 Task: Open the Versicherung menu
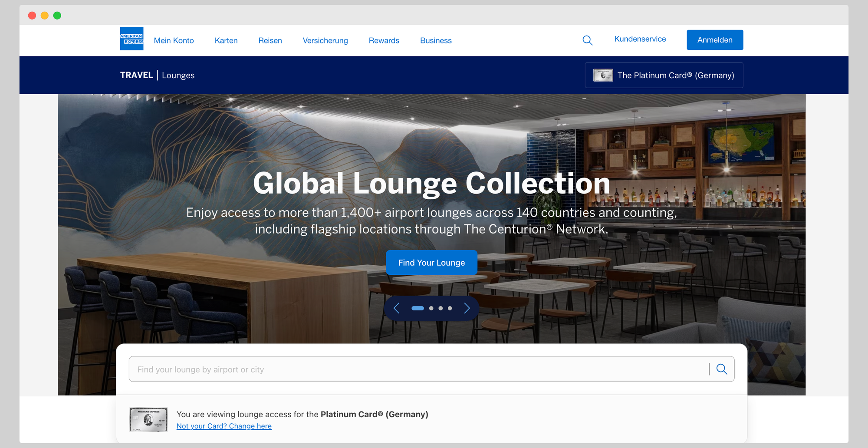click(325, 40)
